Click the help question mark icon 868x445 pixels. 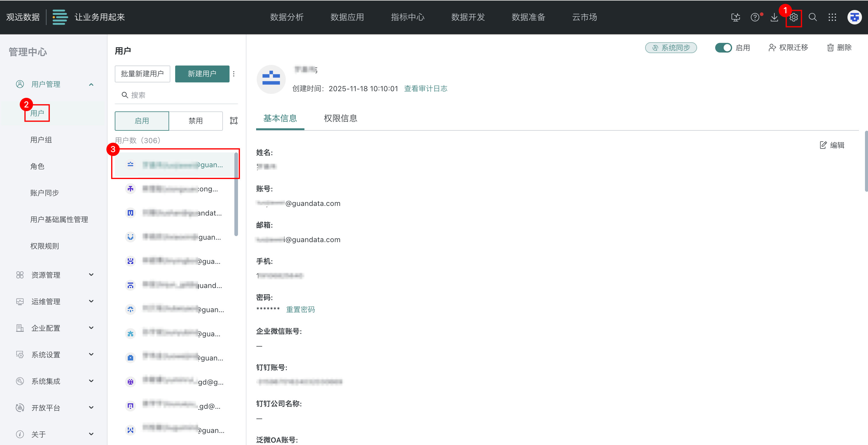[x=755, y=17]
